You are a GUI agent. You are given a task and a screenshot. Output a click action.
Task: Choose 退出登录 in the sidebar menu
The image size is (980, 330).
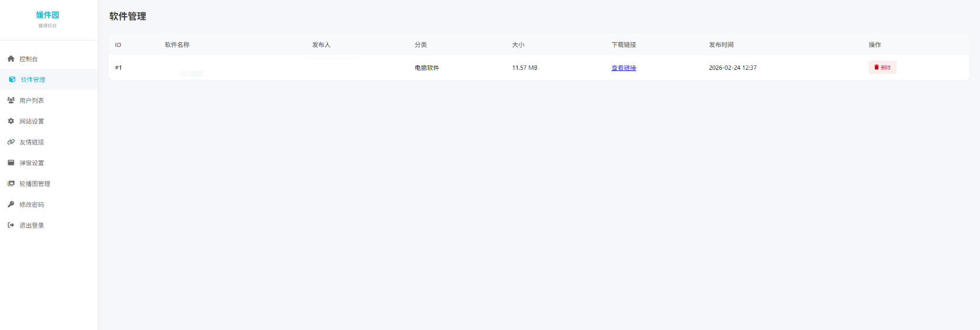pos(31,225)
